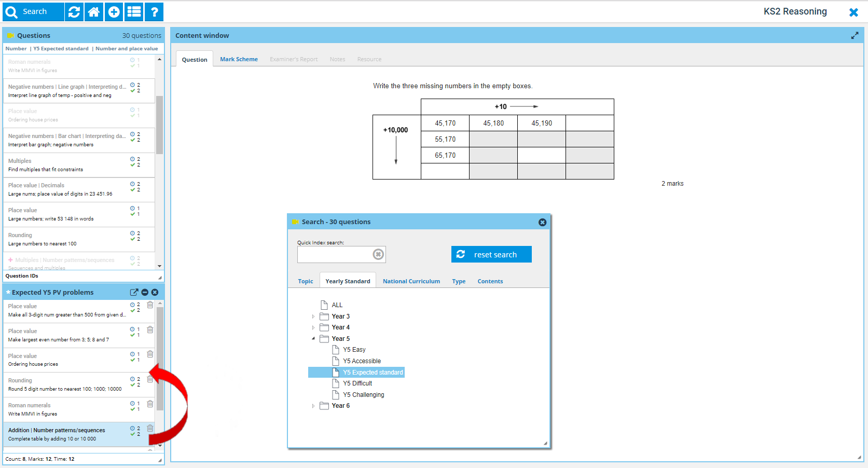Clear the Quick index search field
Viewport: 868px width, 468px height.
[x=378, y=254]
